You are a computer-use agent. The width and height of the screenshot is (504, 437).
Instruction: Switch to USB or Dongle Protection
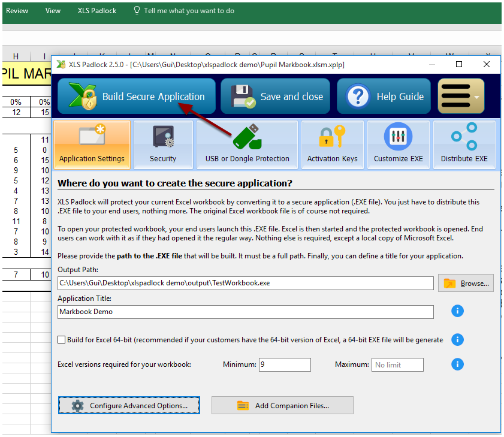click(x=247, y=144)
